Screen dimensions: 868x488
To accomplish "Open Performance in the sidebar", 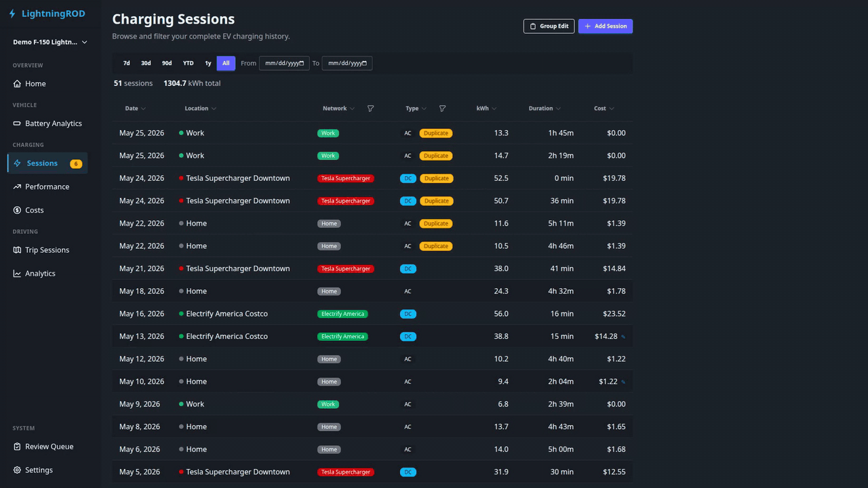I will tap(47, 186).
